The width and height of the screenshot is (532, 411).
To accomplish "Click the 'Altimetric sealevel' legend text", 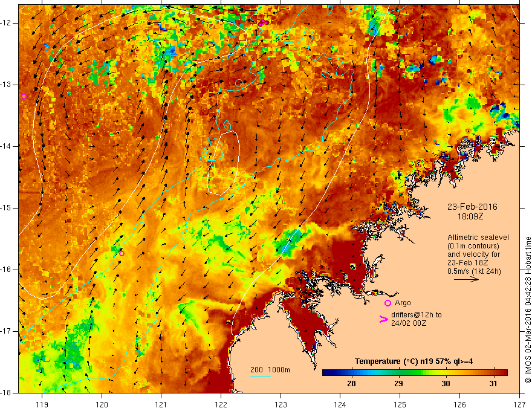I will 478,238.
